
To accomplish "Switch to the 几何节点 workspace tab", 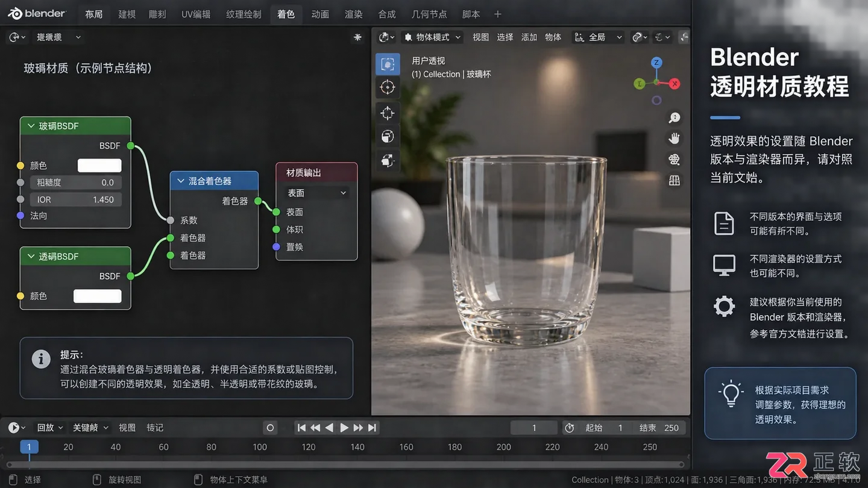I will point(429,14).
